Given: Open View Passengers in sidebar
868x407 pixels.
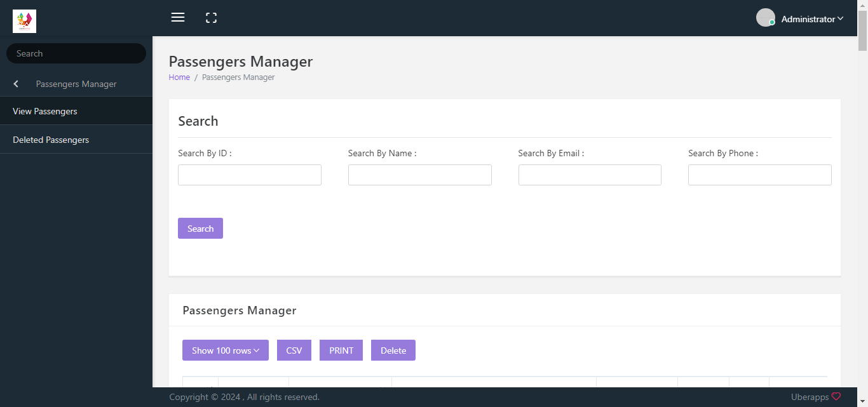Looking at the screenshot, I should [76, 111].
